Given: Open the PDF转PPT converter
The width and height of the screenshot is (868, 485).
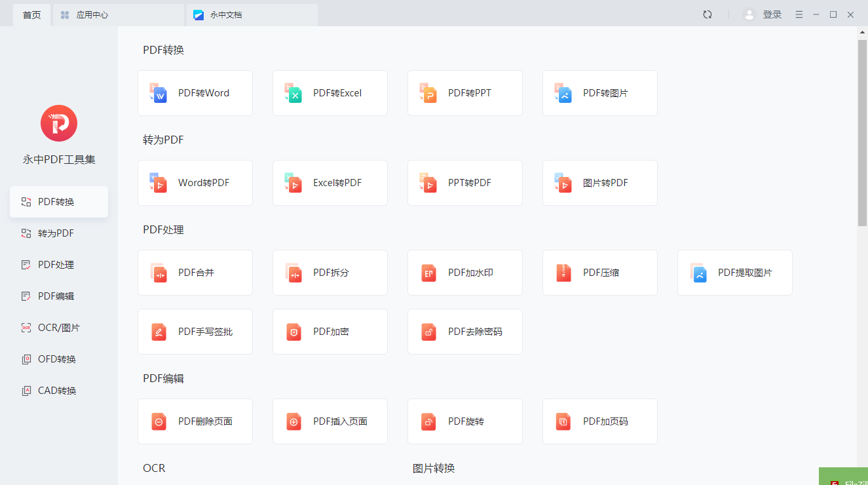Looking at the screenshot, I should click(x=464, y=93).
